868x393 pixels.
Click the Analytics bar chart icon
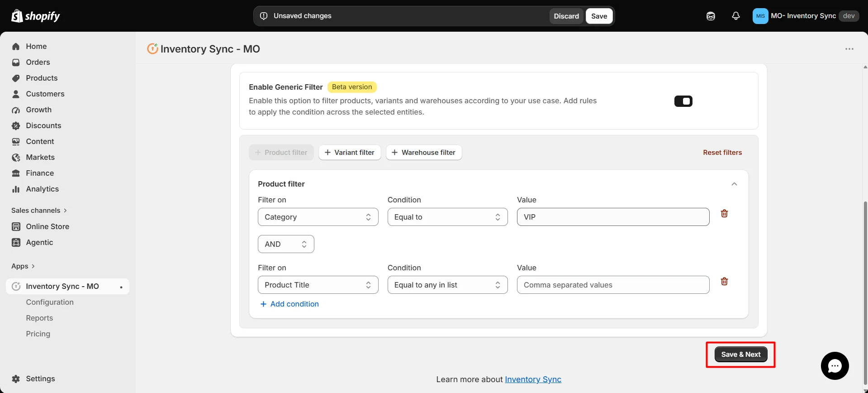[16, 189]
